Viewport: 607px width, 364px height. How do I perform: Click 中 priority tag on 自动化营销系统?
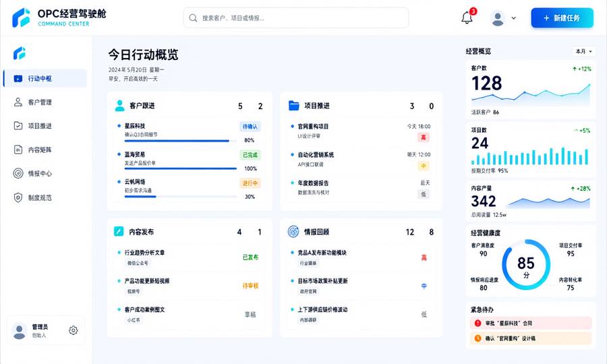(424, 166)
